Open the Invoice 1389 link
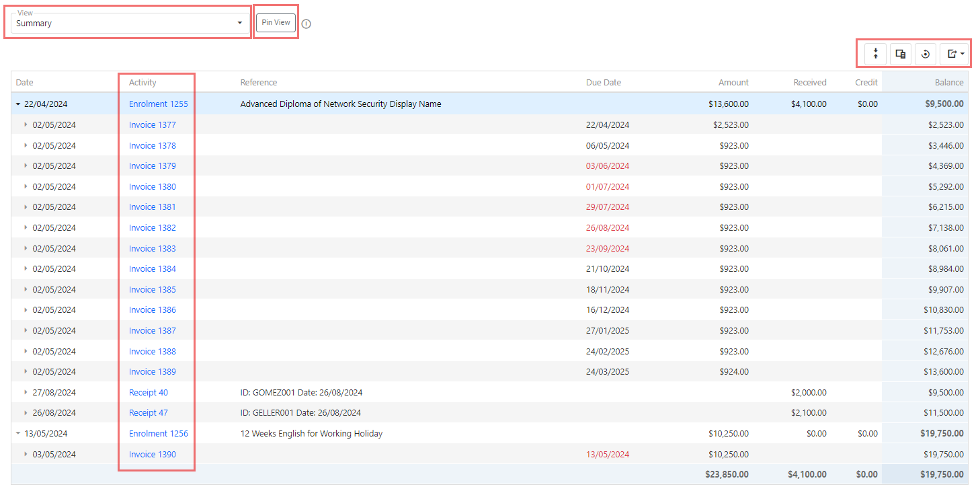 tap(152, 372)
